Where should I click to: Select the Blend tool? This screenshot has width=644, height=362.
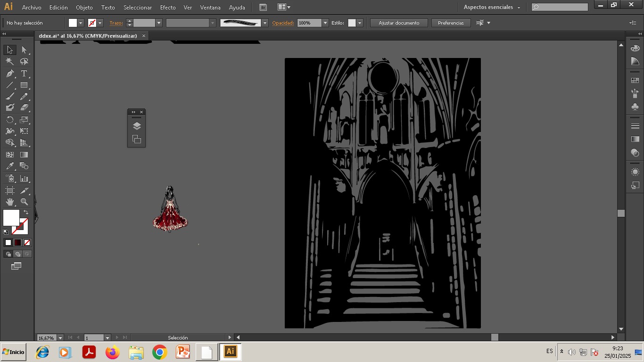[24, 166]
